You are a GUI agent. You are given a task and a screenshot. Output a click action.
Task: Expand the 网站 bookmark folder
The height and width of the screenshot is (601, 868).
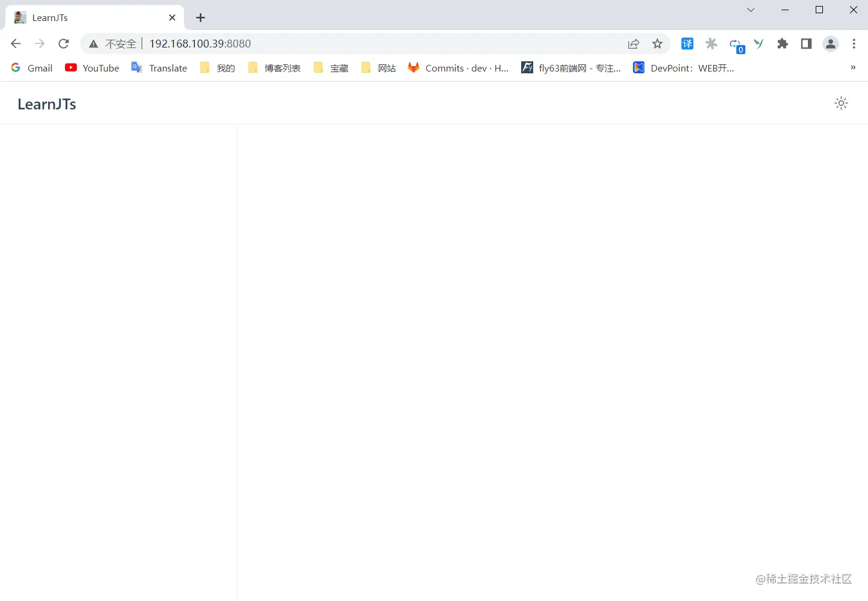coord(378,68)
